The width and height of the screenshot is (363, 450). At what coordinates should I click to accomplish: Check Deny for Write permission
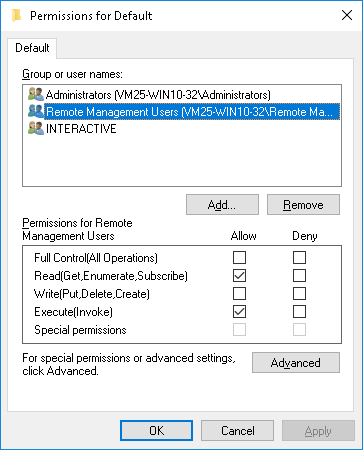pyautogui.click(x=299, y=294)
